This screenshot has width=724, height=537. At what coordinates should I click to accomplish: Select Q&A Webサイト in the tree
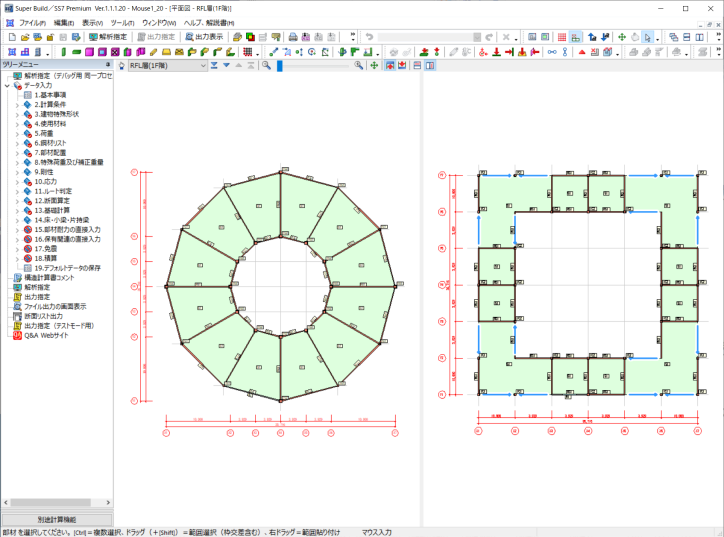click(46, 336)
